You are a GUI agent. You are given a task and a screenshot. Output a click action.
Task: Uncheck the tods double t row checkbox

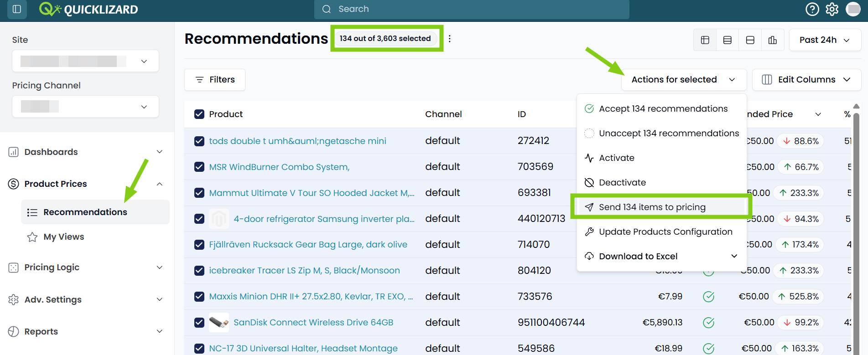click(199, 141)
